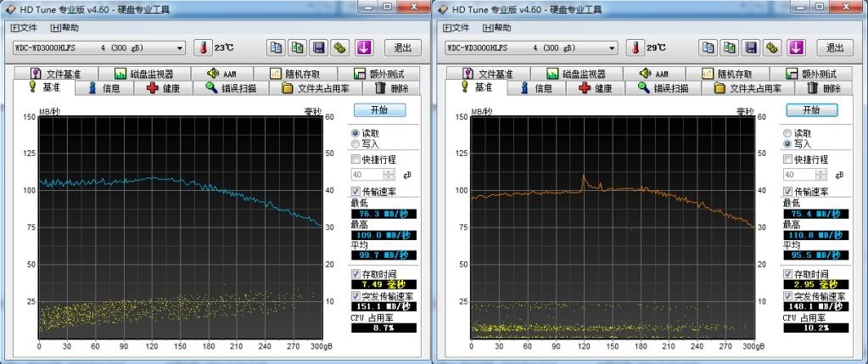Image resolution: width=868 pixels, height=364 pixels.
Task: Click the temperature thermometer icon in left window
Action: point(204,48)
